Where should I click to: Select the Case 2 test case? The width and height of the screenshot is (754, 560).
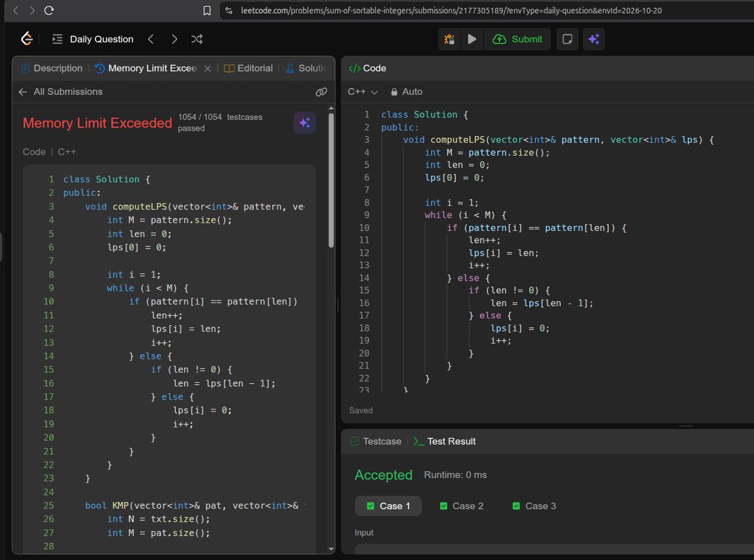pyautogui.click(x=462, y=506)
